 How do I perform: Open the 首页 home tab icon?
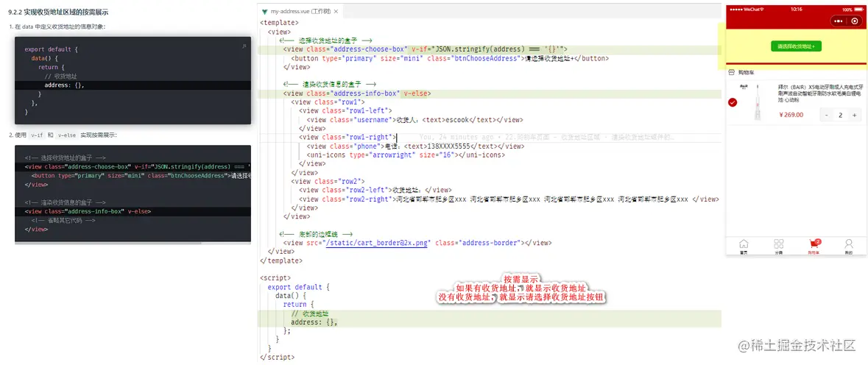click(x=744, y=244)
